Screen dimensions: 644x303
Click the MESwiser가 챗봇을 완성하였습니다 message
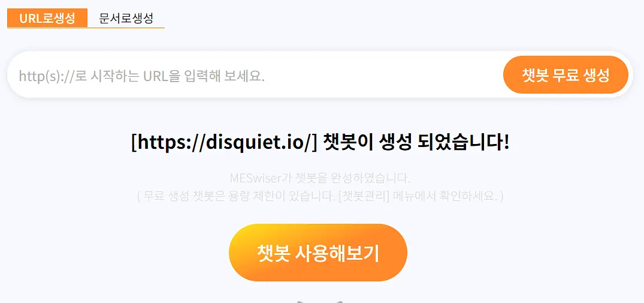point(321,178)
